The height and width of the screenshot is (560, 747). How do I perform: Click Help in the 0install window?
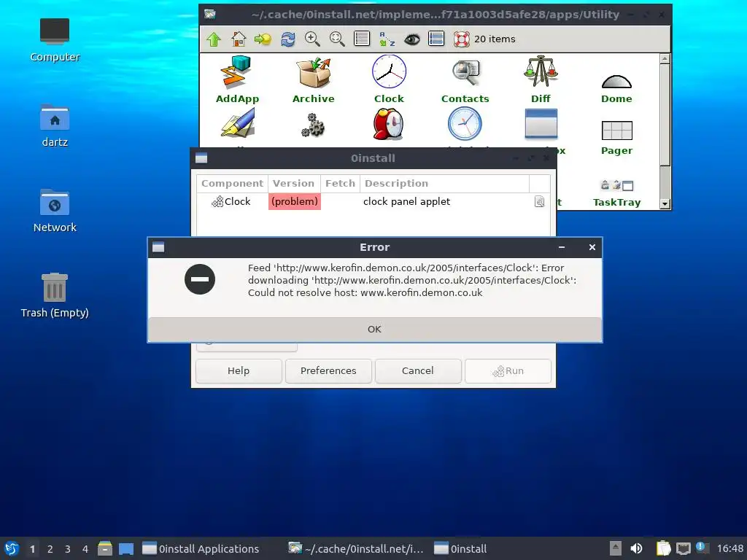coord(239,370)
